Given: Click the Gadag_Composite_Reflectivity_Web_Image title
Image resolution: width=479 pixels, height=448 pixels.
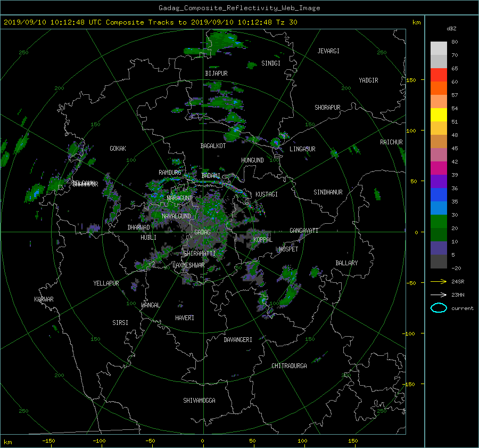Looking at the screenshot, I should (239, 8).
